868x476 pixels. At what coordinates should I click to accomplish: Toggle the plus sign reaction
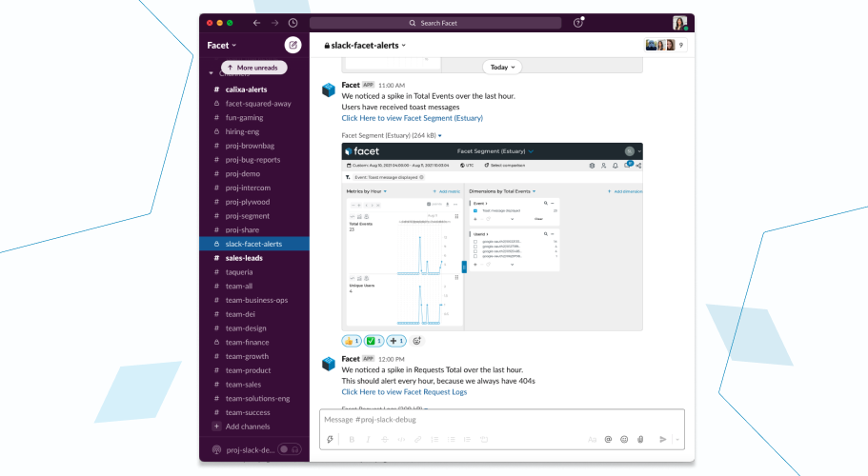coord(395,341)
